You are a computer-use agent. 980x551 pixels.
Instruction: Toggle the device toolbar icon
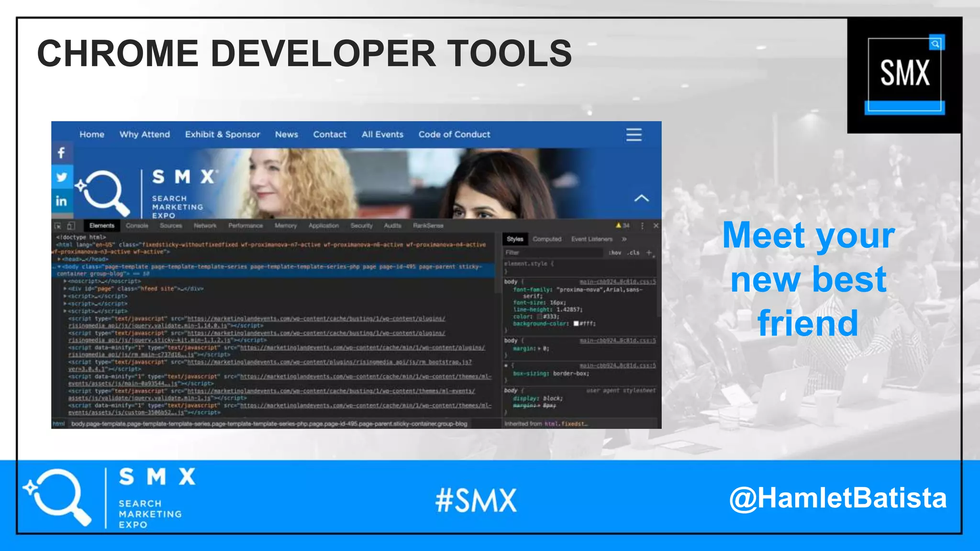(x=71, y=226)
